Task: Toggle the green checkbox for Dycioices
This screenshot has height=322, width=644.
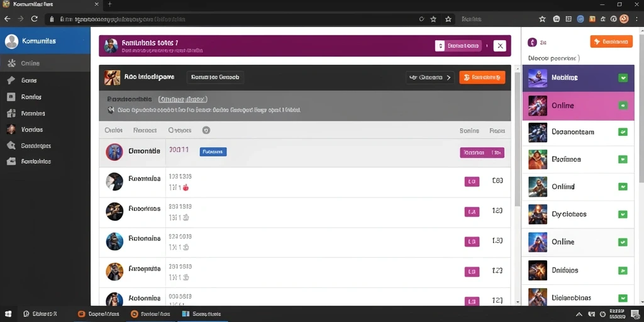Action: pyautogui.click(x=623, y=214)
